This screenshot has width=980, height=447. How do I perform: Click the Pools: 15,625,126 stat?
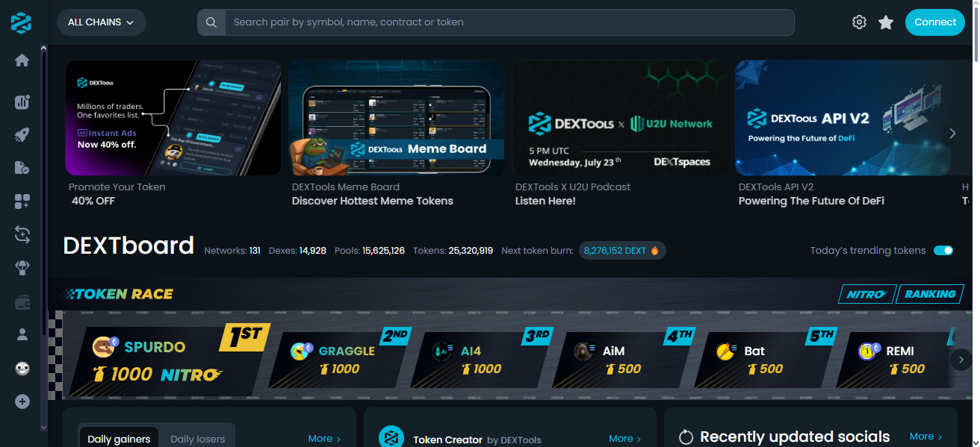[370, 251]
